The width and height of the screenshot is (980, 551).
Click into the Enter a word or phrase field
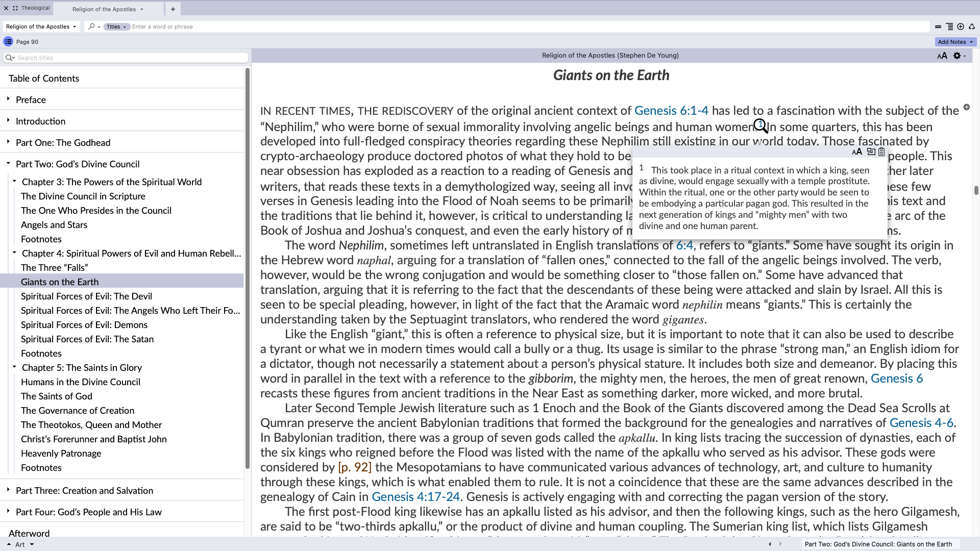pos(528,27)
